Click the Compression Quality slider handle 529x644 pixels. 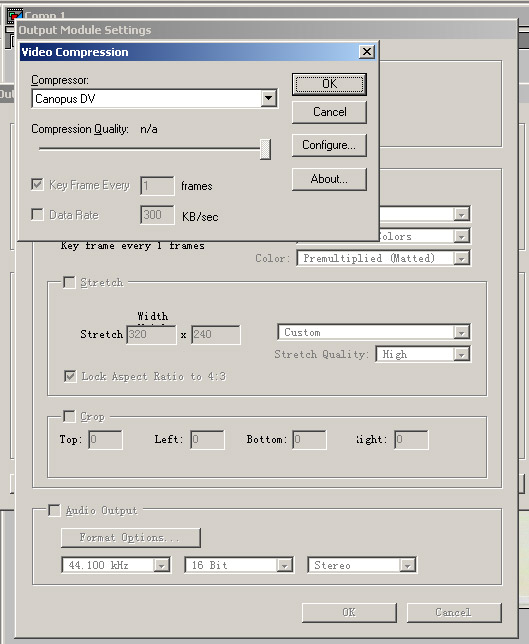point(265,149)
